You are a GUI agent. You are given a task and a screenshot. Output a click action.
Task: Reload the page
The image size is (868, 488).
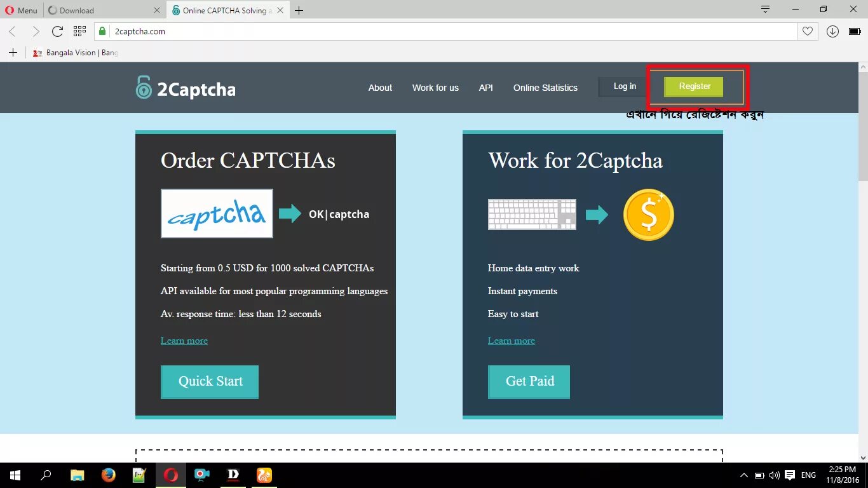point(57,31)
